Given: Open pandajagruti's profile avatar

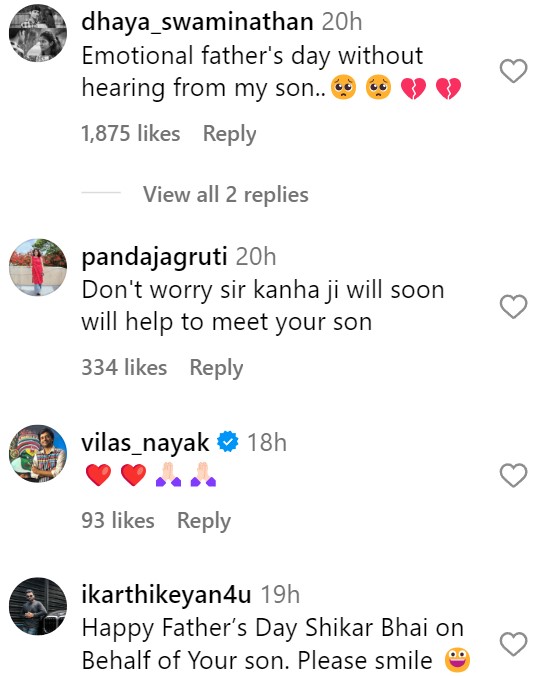Looking at the screenshot, I should (38, 267).
